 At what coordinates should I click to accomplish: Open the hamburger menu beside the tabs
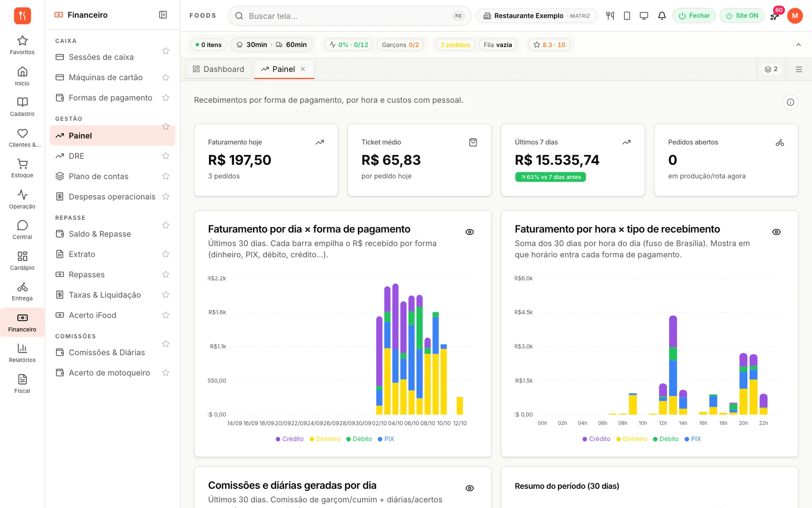click(x=798, y=69)
